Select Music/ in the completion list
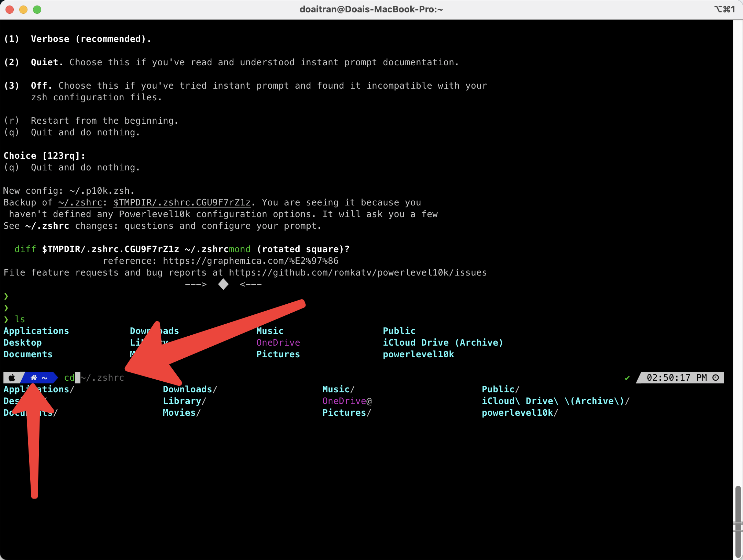This screenshot has width=743, height=560. pyautogui.click(x=339, y=389)
